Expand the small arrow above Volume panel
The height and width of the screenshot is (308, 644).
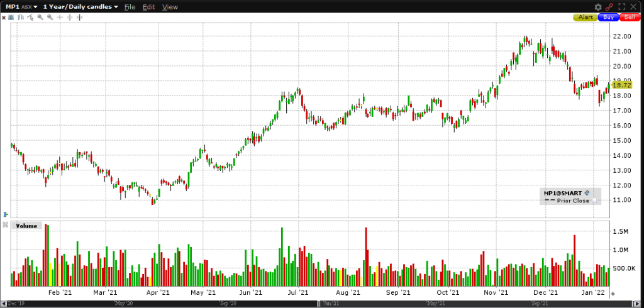5,214
